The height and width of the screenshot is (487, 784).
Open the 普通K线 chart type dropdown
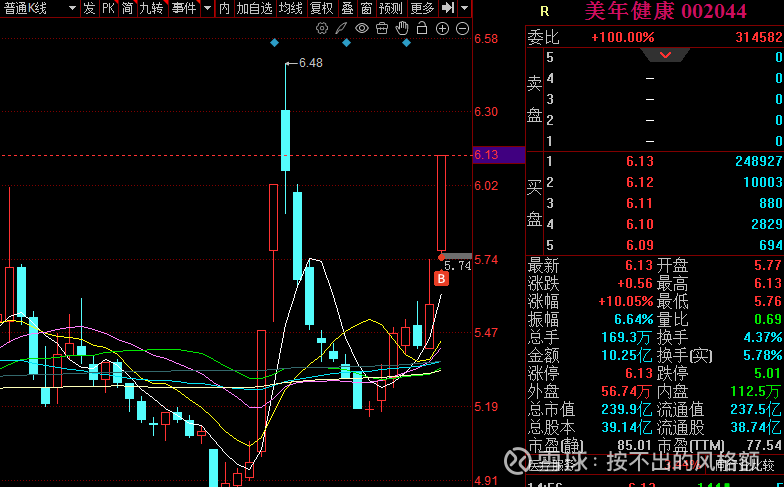click(x=40, y=8)
